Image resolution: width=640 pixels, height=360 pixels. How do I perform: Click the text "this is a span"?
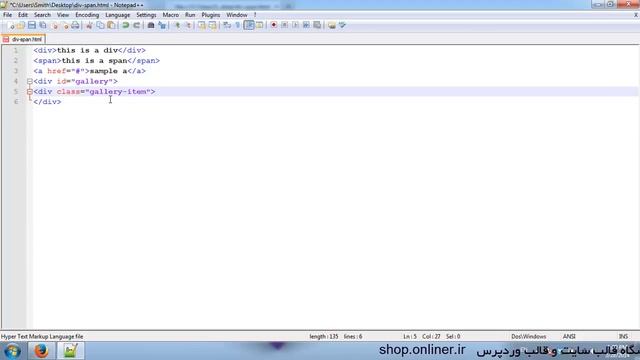tap(95, 60)
